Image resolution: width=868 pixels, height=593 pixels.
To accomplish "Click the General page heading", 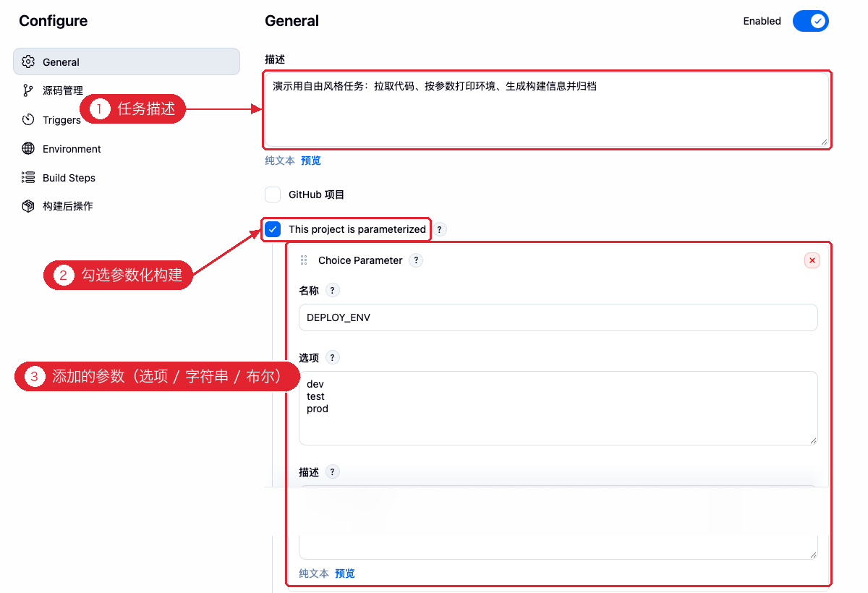I will click(x=292, y=21).
